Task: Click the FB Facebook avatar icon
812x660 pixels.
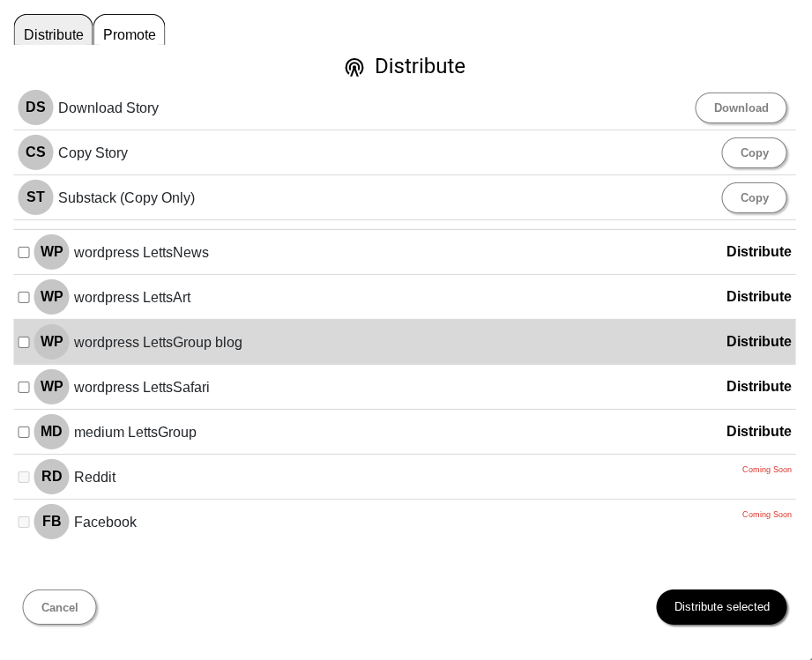Action: 52,522
